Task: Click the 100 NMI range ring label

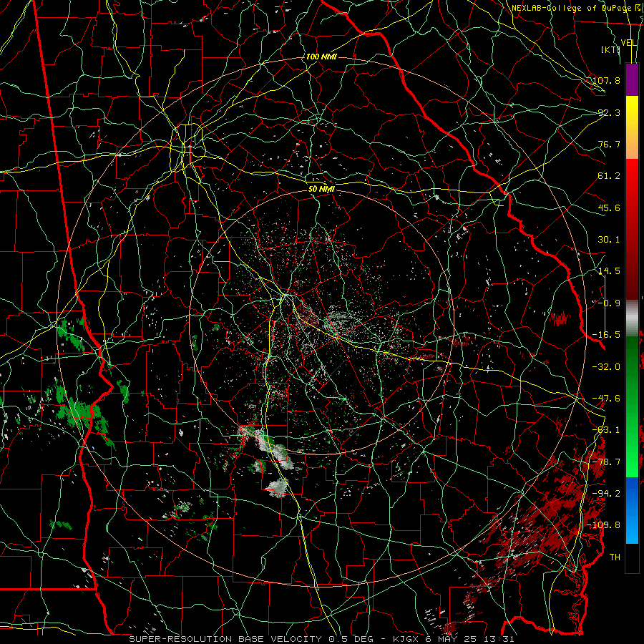Action: (x=321, y=57)
